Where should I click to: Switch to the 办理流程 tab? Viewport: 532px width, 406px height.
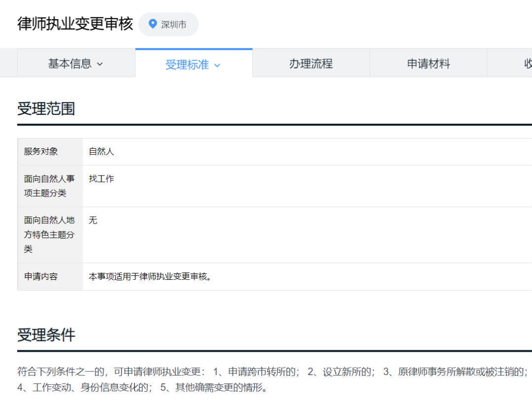(x=311, y=63)
